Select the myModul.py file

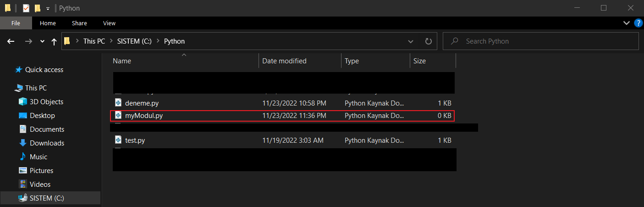(x=144, y=116)
